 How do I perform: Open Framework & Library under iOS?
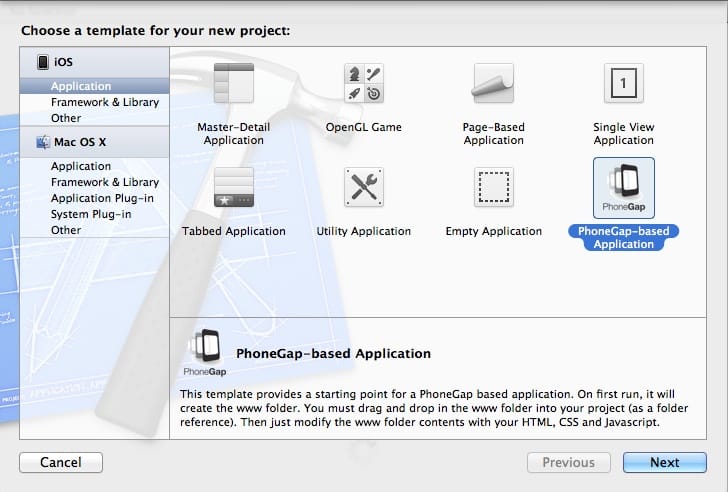click(x=94, y=102)
